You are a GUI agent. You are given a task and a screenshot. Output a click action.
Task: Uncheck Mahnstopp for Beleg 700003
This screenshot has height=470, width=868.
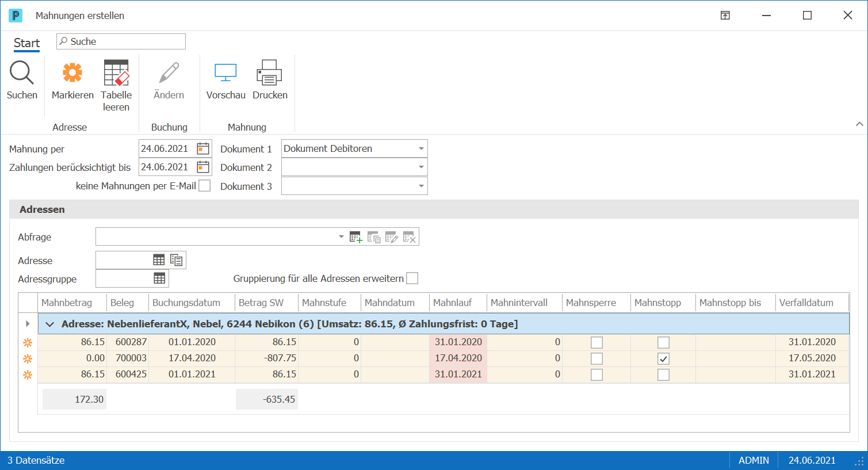pos(663,358)
